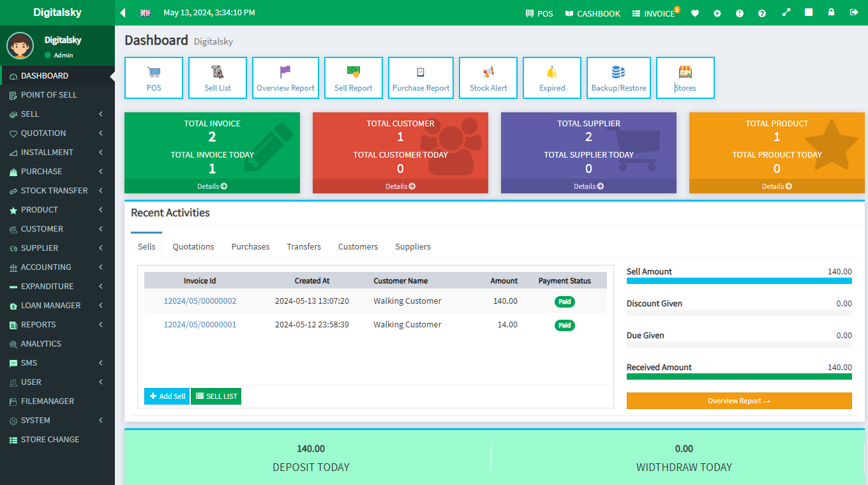Go to Analytics in the sidebar
The image size is (868, 485).
(57, 343)
